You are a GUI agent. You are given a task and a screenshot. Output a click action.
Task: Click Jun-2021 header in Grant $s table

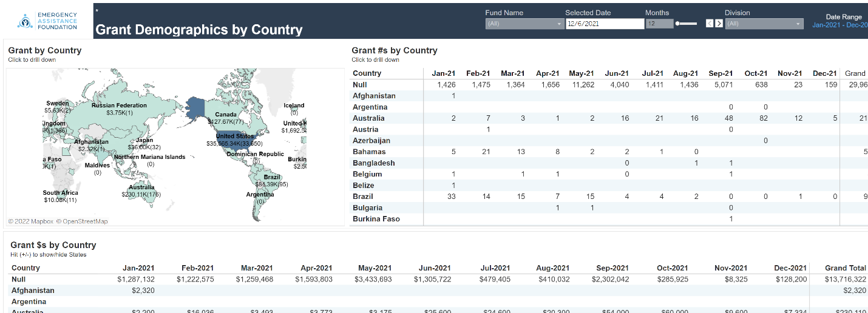tap(434, 268)
